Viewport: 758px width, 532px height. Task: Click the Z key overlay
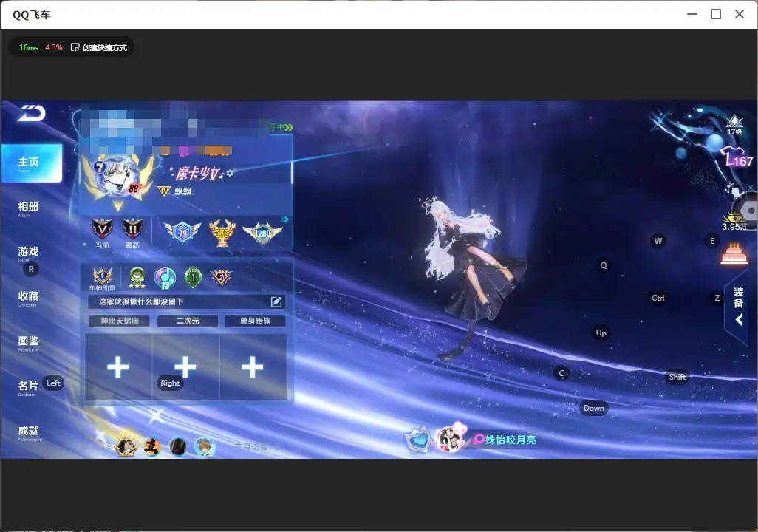pos(717,298)
